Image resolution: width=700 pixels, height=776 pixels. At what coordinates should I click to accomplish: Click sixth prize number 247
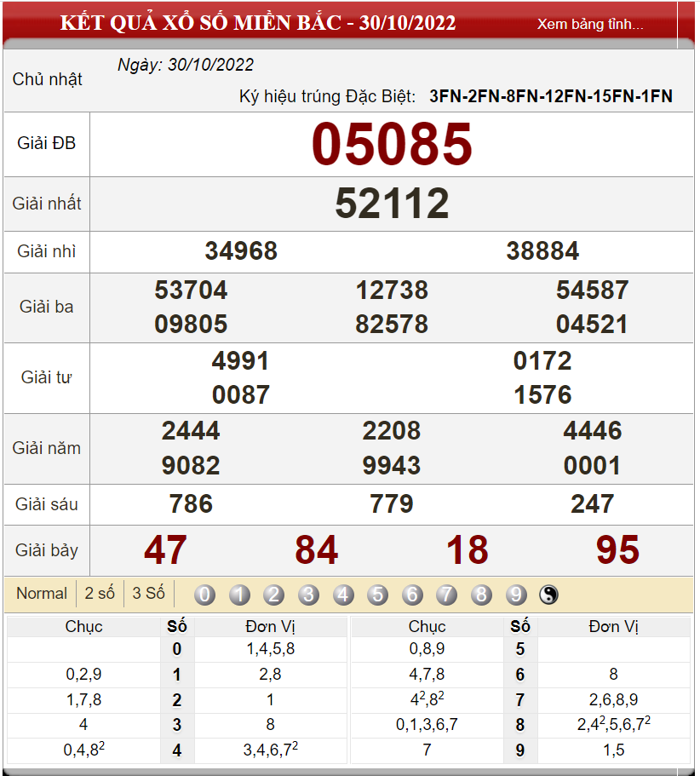tap(593, 504)
